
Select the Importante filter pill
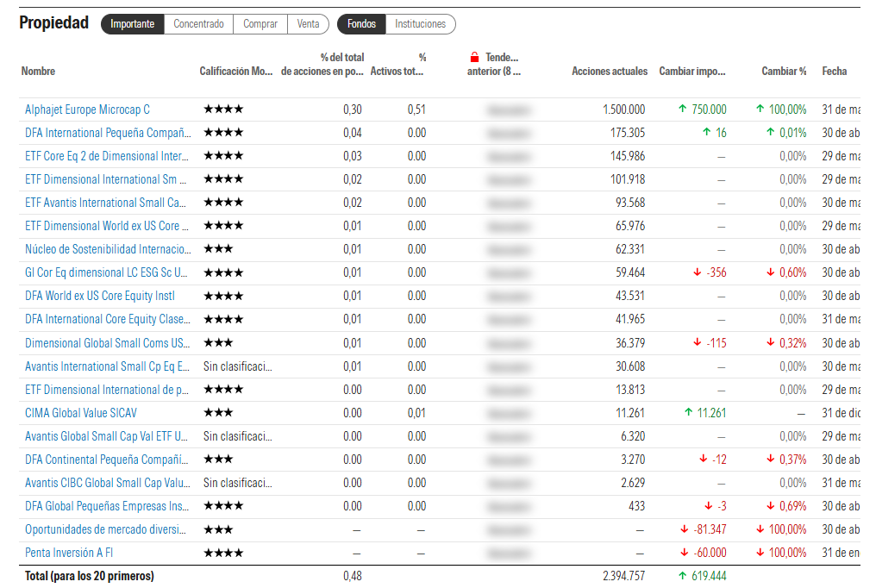(133, 24)
